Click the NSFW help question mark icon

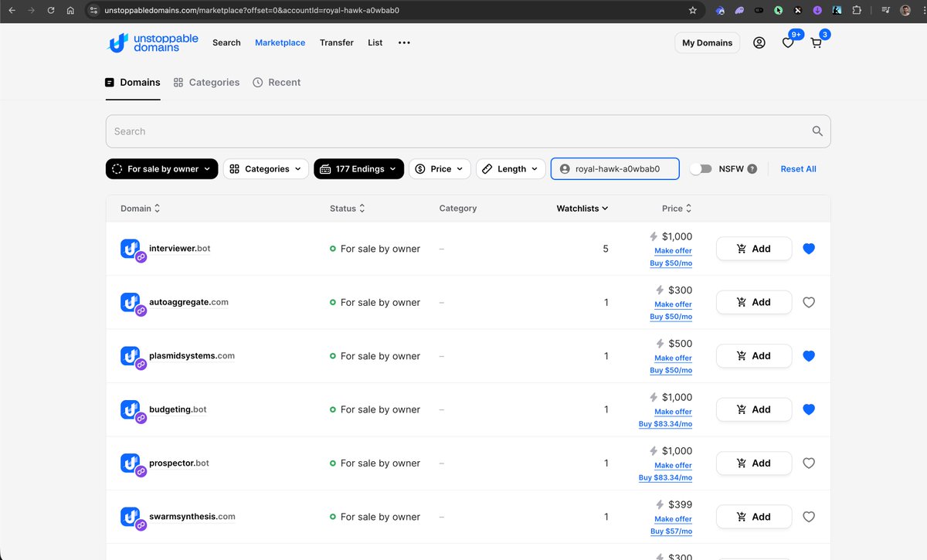(752, 169)
